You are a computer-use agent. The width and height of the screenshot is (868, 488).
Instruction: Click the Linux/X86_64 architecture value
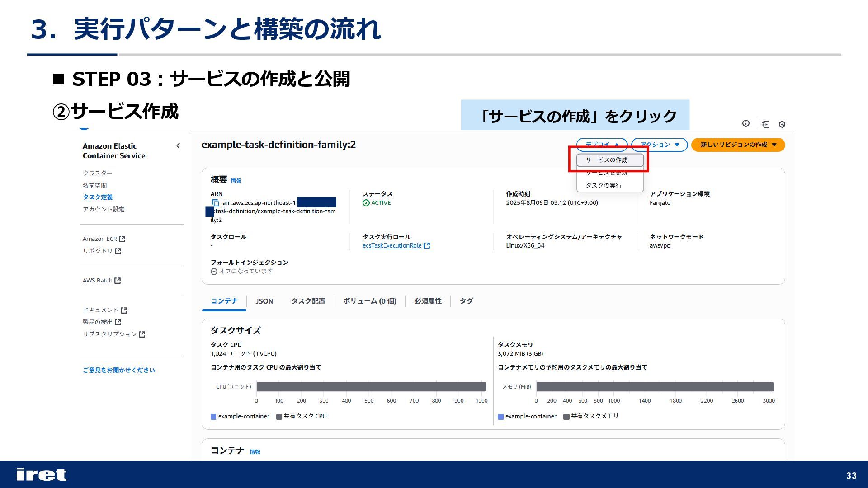click(525, 246)
